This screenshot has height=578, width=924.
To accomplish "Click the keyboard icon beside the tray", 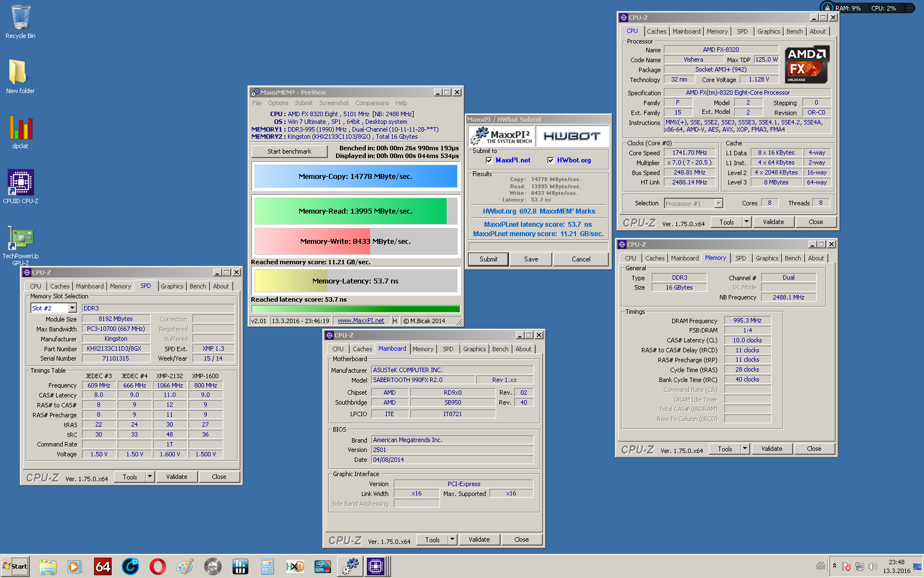I will (x=821, y=566).
